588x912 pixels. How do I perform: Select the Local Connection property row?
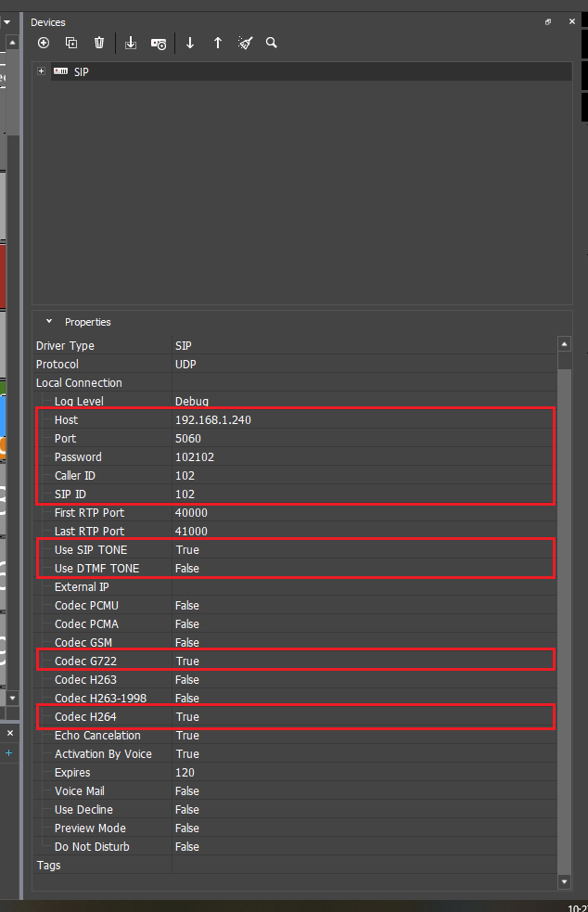pos(79,382)
